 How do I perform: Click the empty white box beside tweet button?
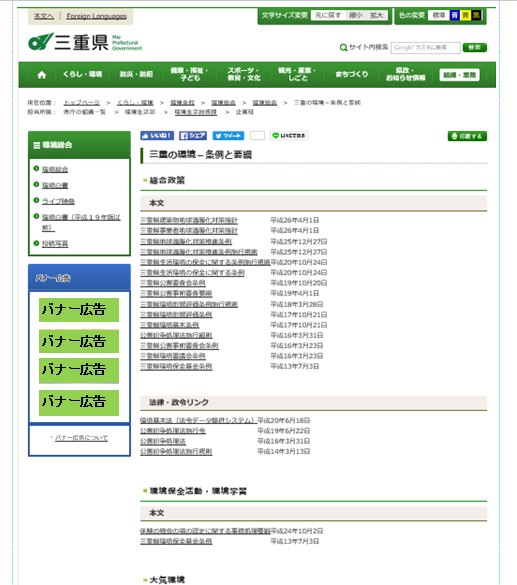point(257,136)
